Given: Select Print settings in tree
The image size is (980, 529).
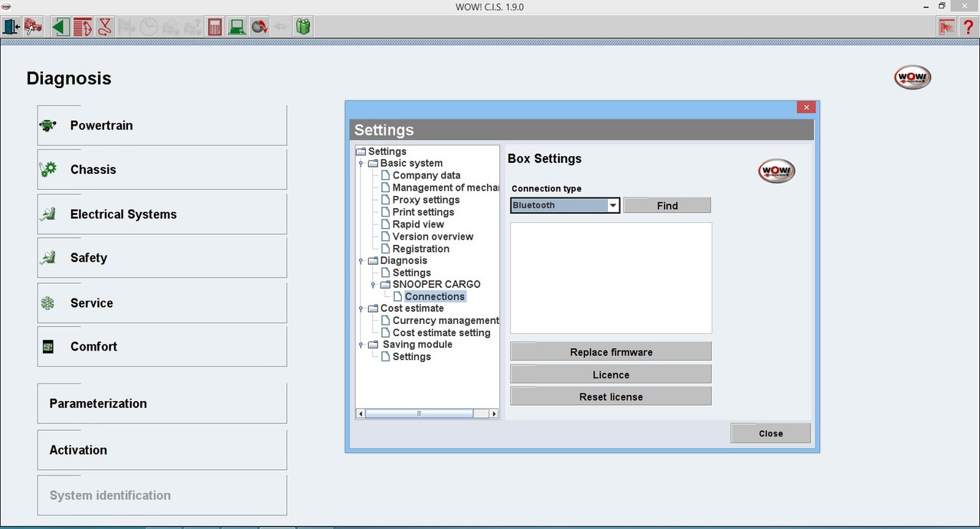Looking at the screenshot, I should coord(423,212).
